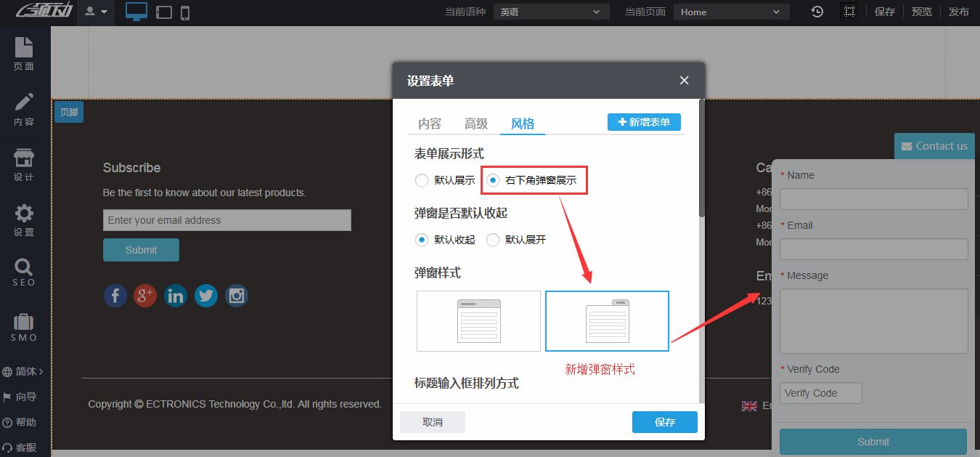The image size is (980, 457).
Task: Switch to mobile phone preview mode
Action: point(184,12)
